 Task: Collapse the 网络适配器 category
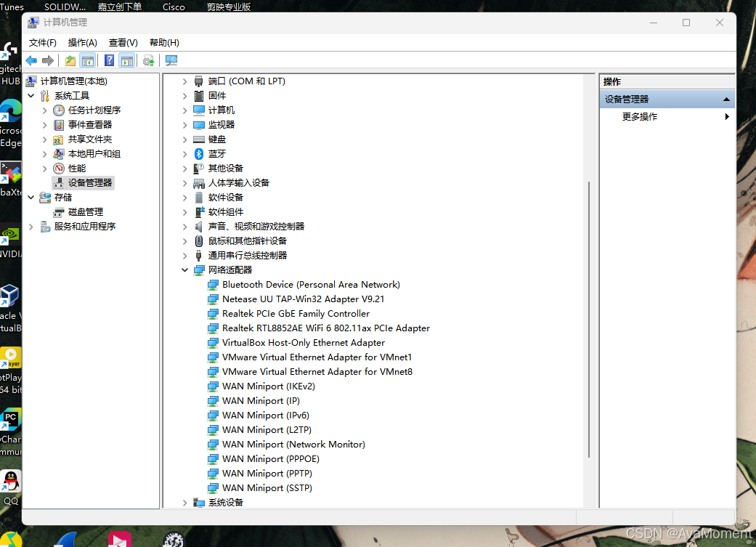pos(184,270)
